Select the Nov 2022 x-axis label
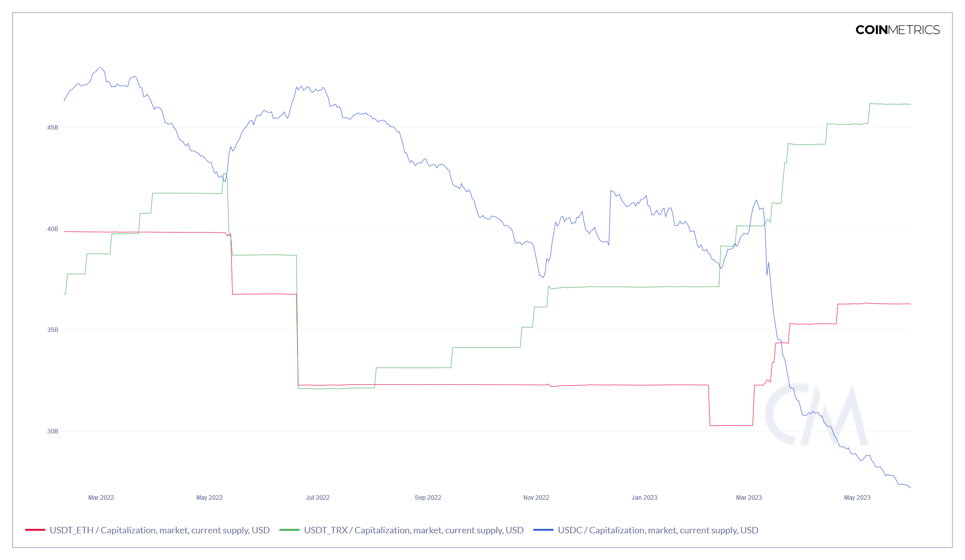The width and height of the screenshot is (965, 560). [x=536, y=498]
